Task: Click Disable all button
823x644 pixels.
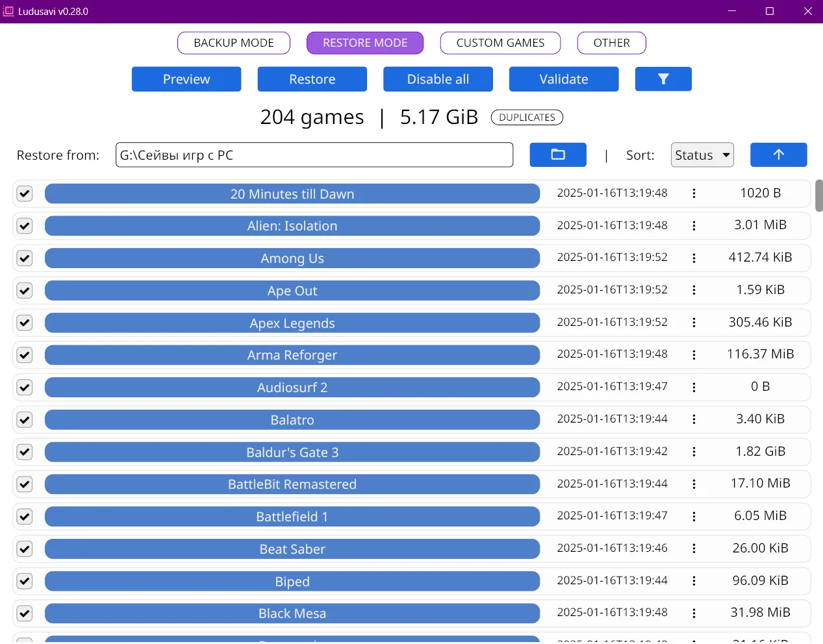Action: point(438,79)
